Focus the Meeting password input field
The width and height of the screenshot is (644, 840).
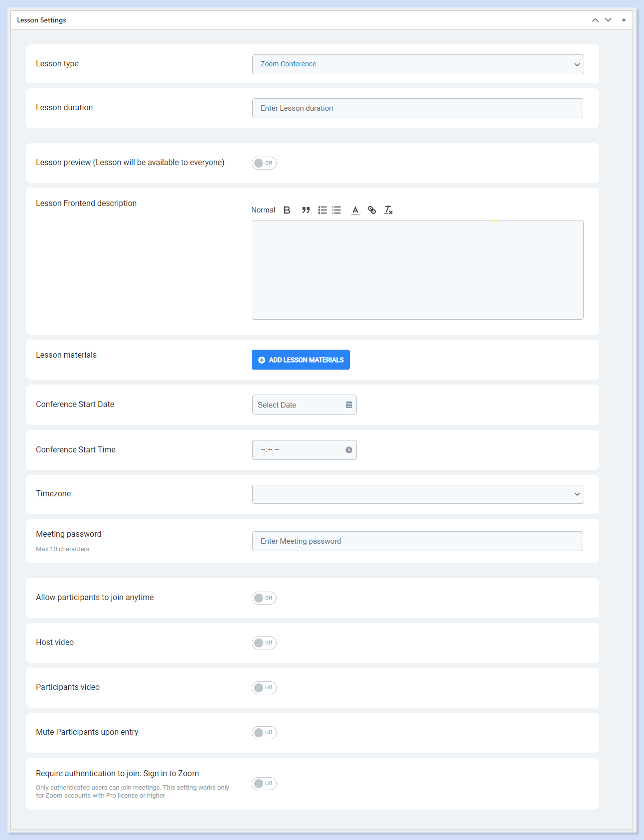pyautogui.click(x=418, y=541)
